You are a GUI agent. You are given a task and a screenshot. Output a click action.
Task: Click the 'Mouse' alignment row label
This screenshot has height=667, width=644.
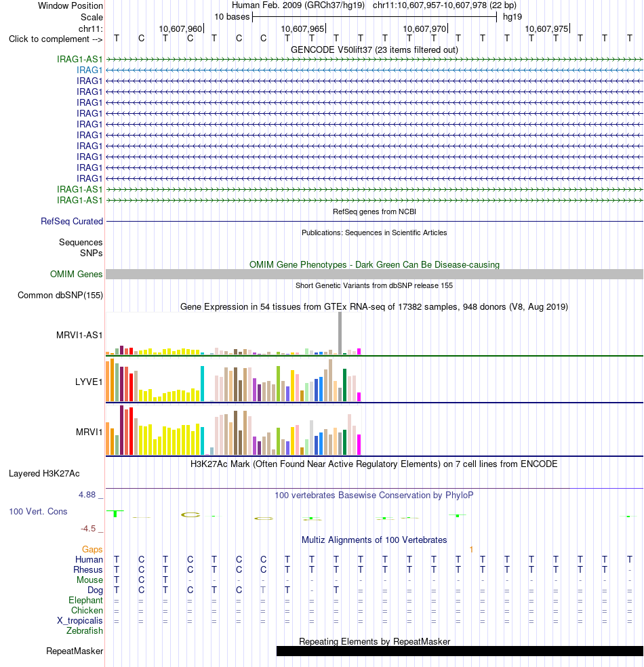tap(89, 580)
